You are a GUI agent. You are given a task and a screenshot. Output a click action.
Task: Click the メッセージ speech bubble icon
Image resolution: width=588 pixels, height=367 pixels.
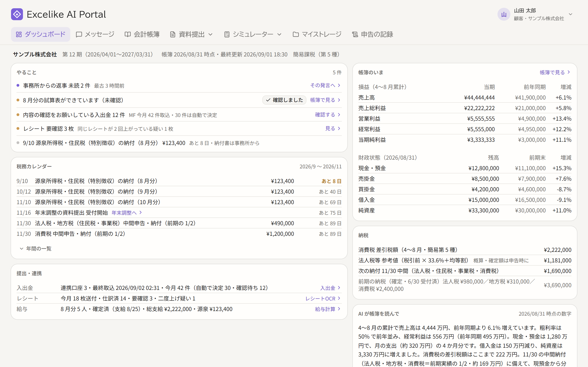click(x=79, y=34)
